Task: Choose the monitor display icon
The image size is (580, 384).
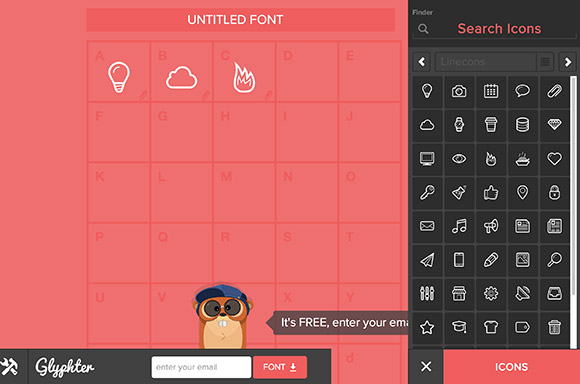Action: coord(427,159)
